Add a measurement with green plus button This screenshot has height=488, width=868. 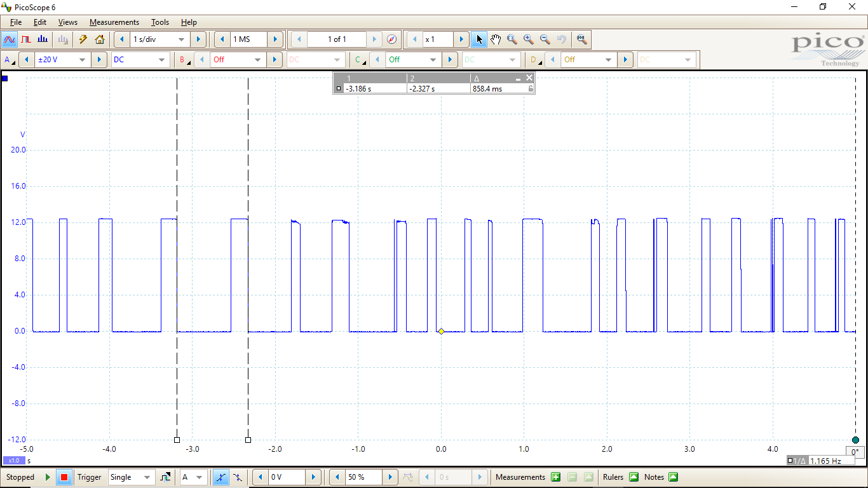[555, 477]
